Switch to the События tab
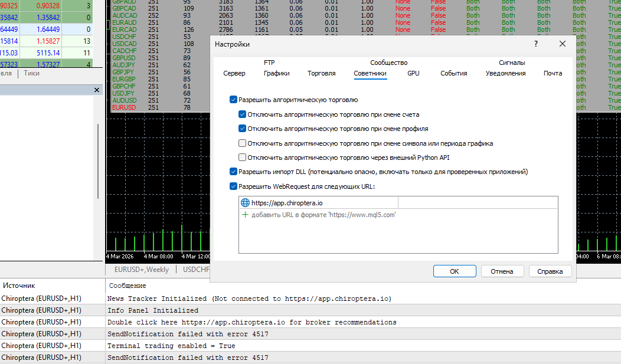 point(454,73)
